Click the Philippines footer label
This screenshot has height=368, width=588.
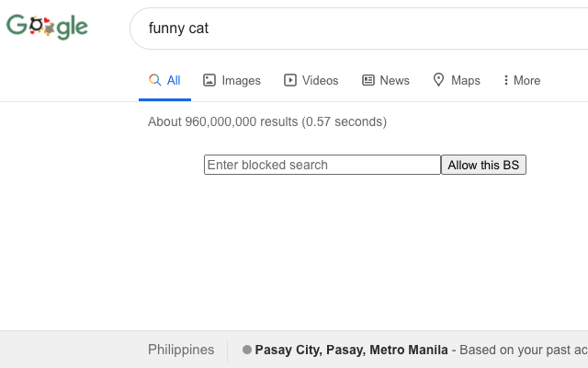click(181, 350)
